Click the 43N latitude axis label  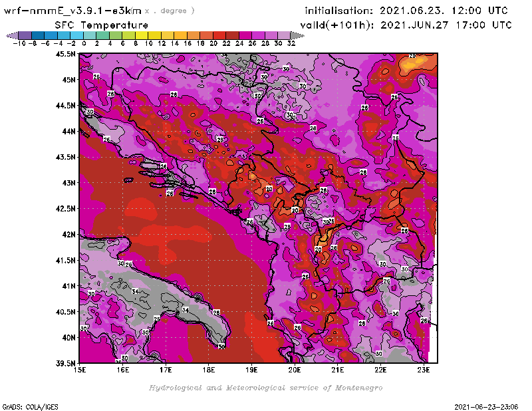pyautogui.click(x=68, y=183)
